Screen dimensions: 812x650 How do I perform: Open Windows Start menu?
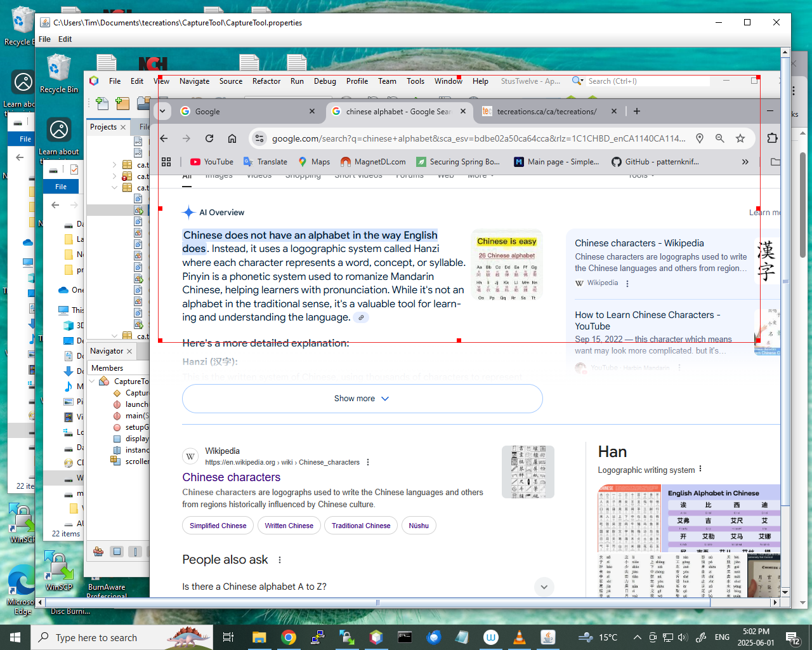tap(15, 637)
